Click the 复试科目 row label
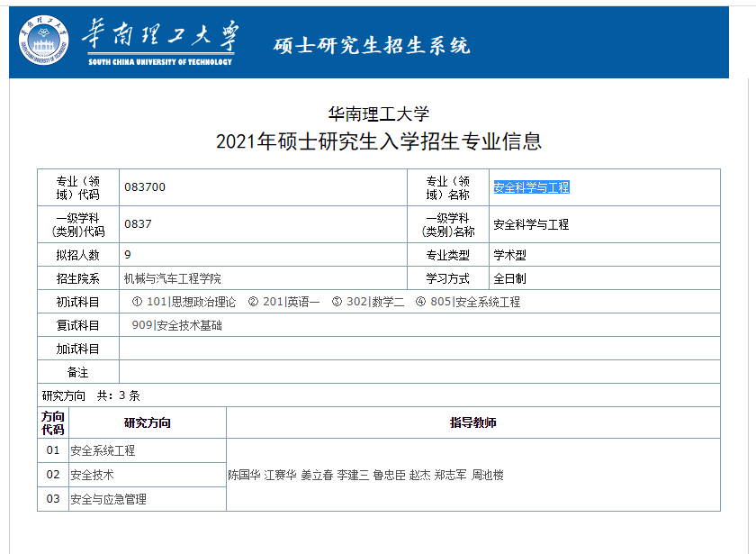 tap(77, 325)
